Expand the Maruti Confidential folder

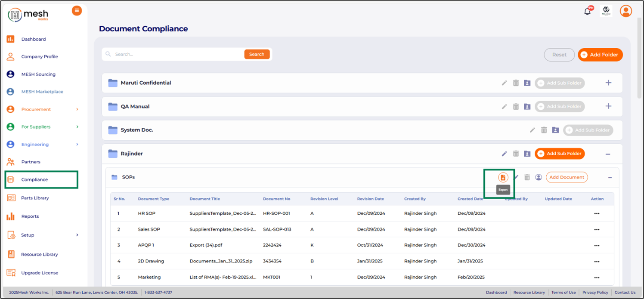(608, 83)
